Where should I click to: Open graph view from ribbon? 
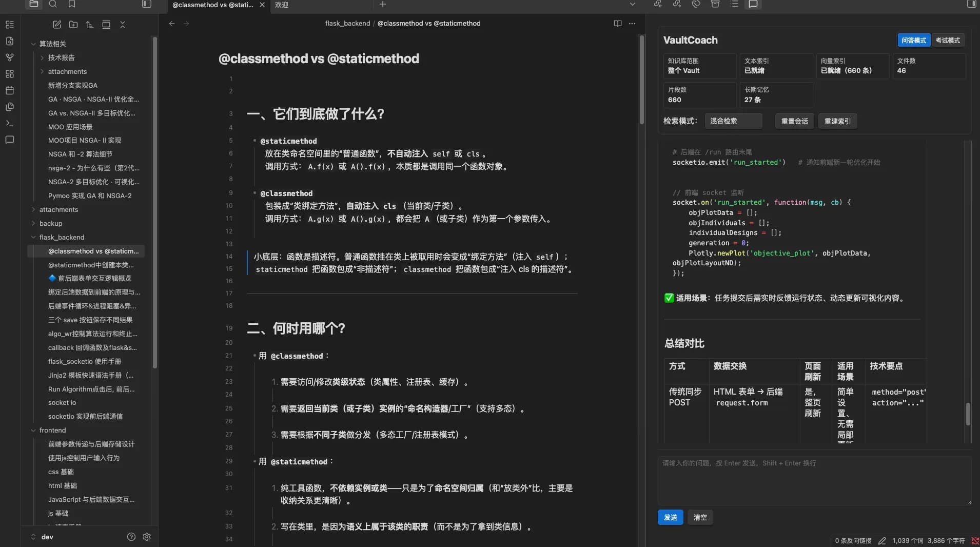(10, 57)
